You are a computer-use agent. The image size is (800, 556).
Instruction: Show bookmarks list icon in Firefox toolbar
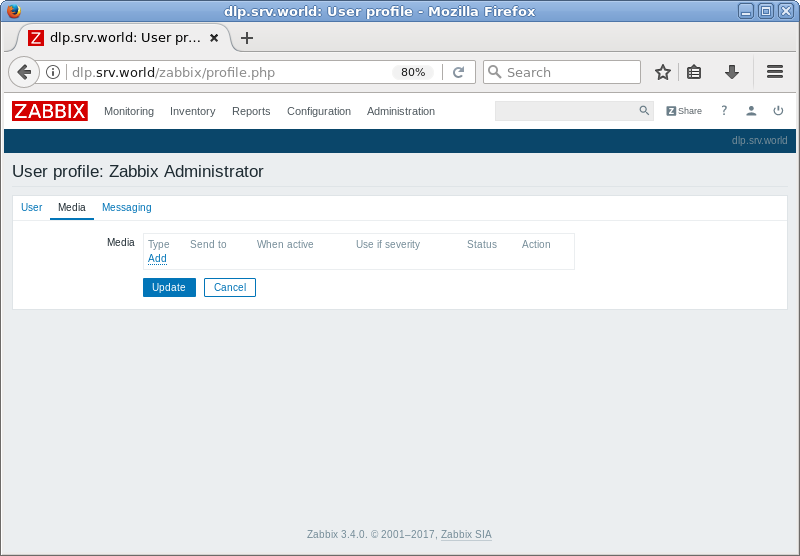coord(694,72)
